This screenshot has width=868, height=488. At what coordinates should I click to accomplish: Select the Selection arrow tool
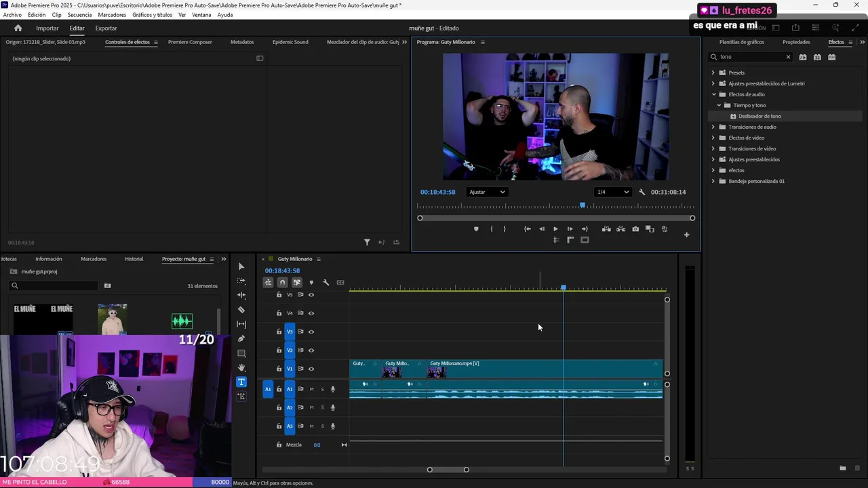pos(241,266)
